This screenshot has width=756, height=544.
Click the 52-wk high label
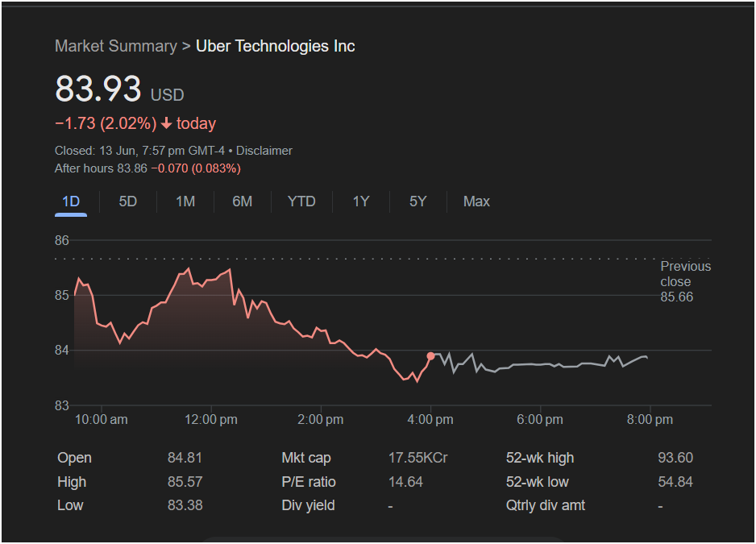coord(540,458)
